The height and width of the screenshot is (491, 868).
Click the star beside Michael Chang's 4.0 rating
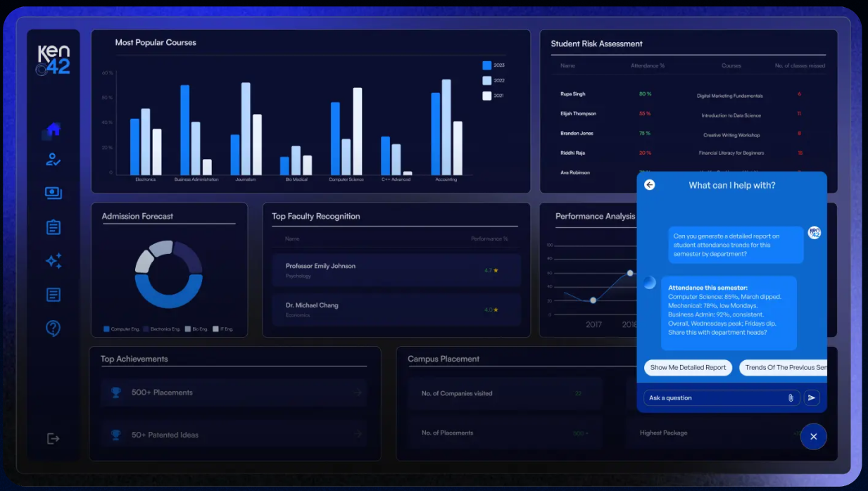click(x=496, y=310)
